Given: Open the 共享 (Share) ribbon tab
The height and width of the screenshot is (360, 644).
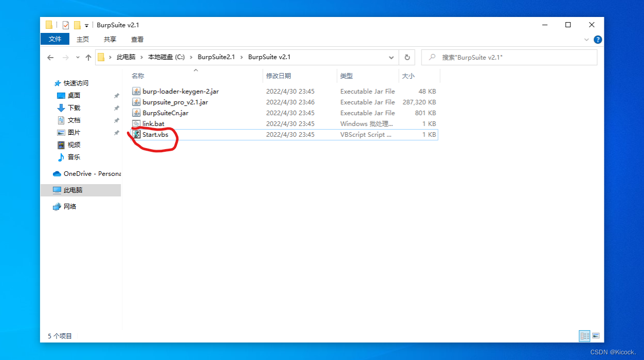Looking at the screenshot, I should click(110, 39).
